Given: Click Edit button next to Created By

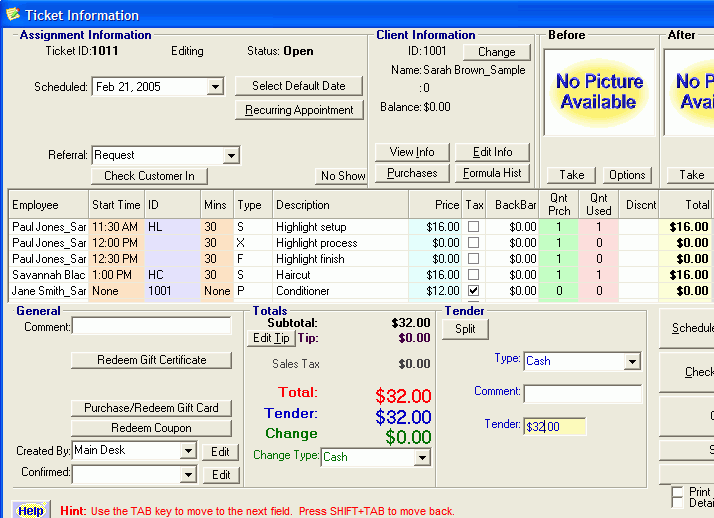Looking at the screenshot, I should point(220,452).
